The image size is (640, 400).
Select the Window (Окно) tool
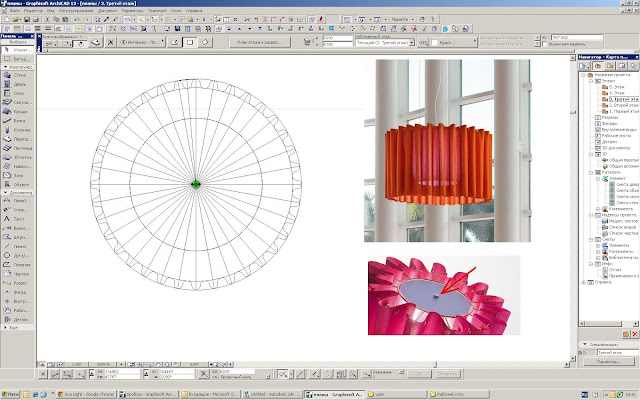pos(16,93)
